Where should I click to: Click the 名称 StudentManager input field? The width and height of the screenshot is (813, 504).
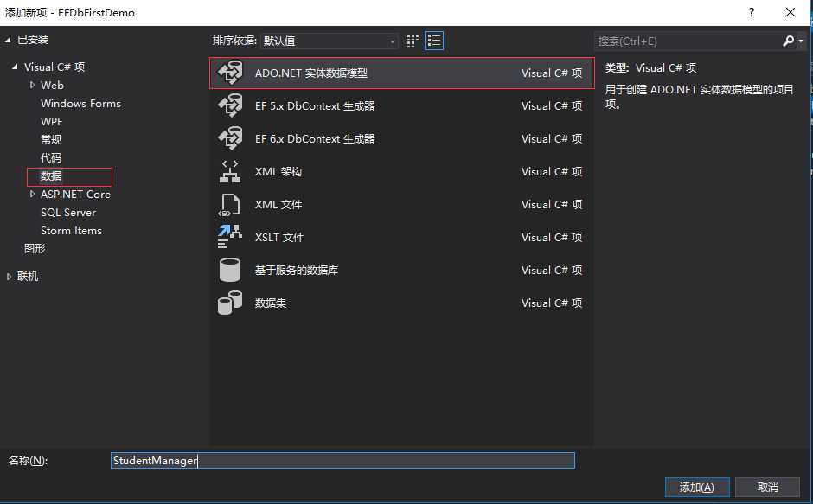click(342, 461)
